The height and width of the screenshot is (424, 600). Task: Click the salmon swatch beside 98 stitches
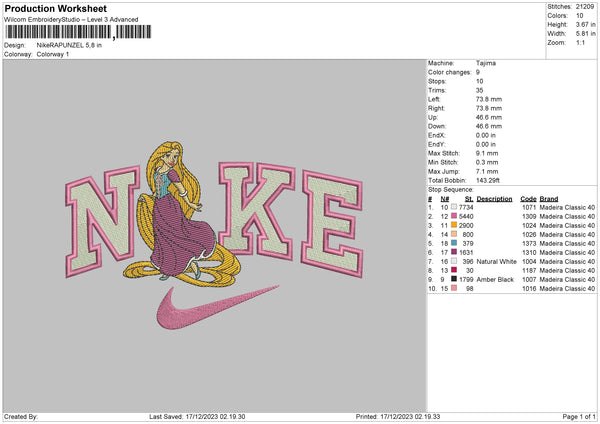point(454,288)
